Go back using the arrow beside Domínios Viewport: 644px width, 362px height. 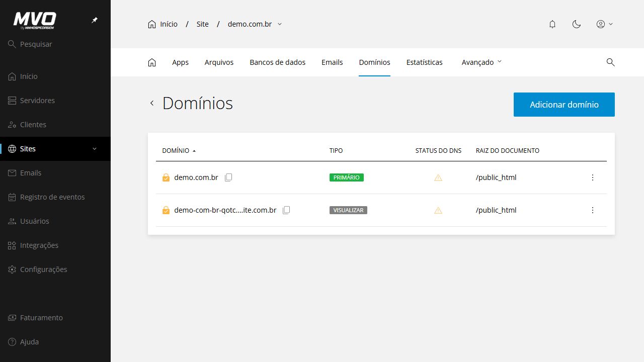pos(152,103)
